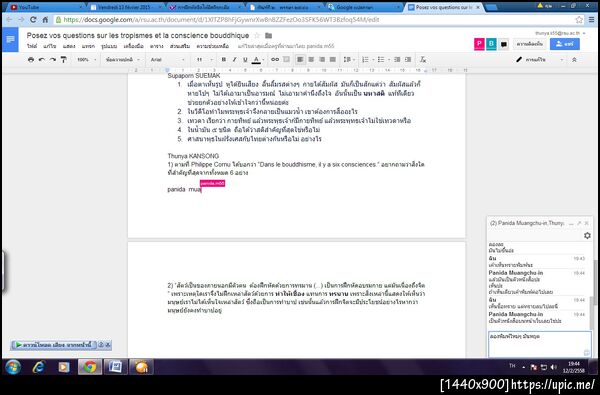Star the document title
The image size is (600, 395).
(257, 36)
